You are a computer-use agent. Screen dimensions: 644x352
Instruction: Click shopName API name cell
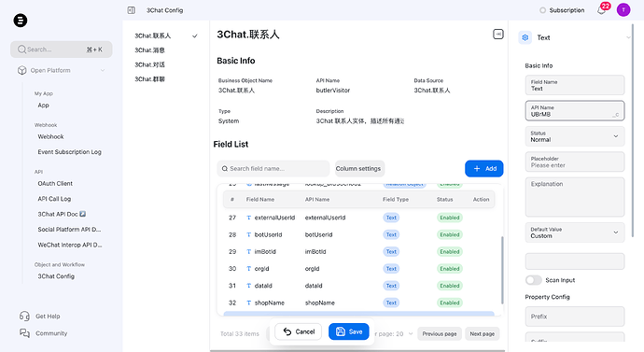[x=319, y=303]
